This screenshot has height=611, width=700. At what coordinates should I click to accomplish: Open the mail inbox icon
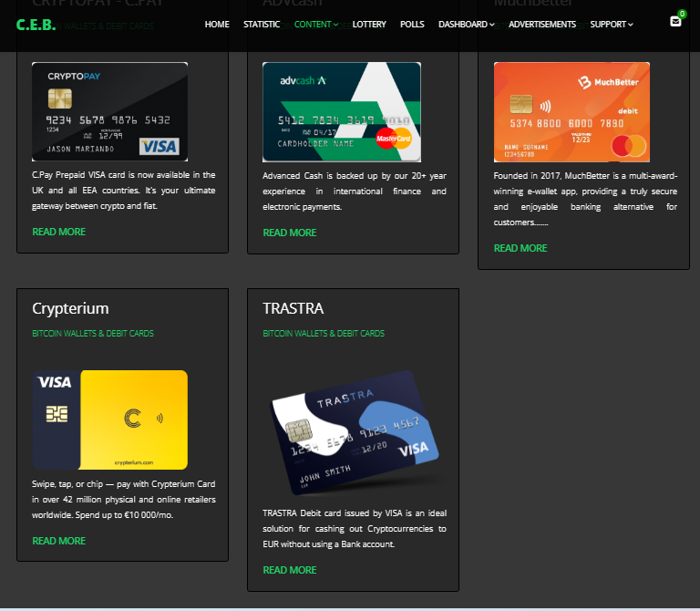(675, 22)
